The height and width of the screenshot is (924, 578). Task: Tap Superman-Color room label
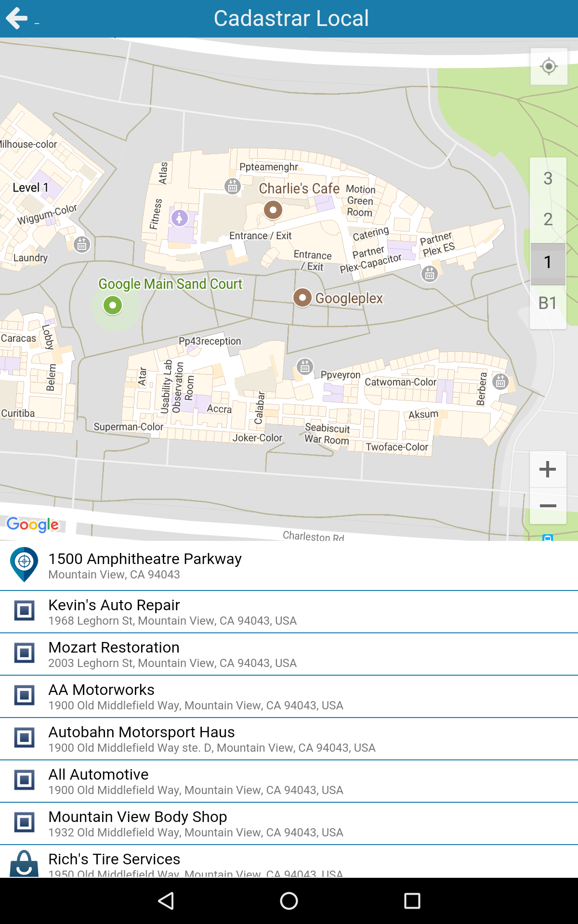coord(129,427)
